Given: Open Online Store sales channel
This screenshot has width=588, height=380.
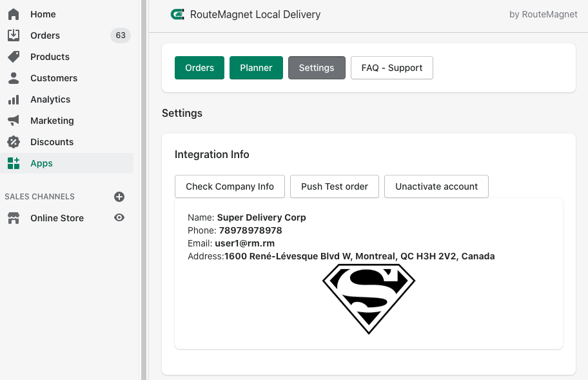Looking at the screenshot, I should (x=57, y=218).
